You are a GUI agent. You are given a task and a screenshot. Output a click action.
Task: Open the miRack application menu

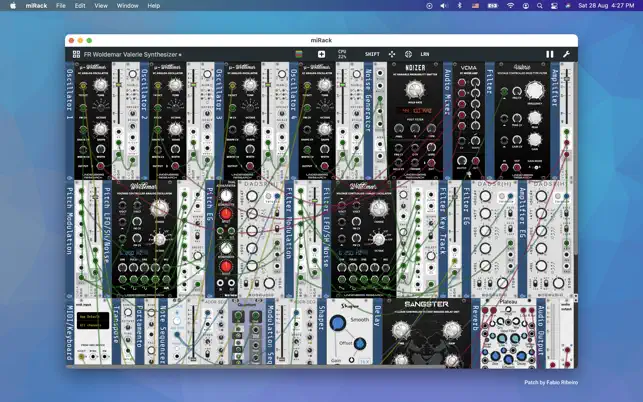click(x=36, y=6)
